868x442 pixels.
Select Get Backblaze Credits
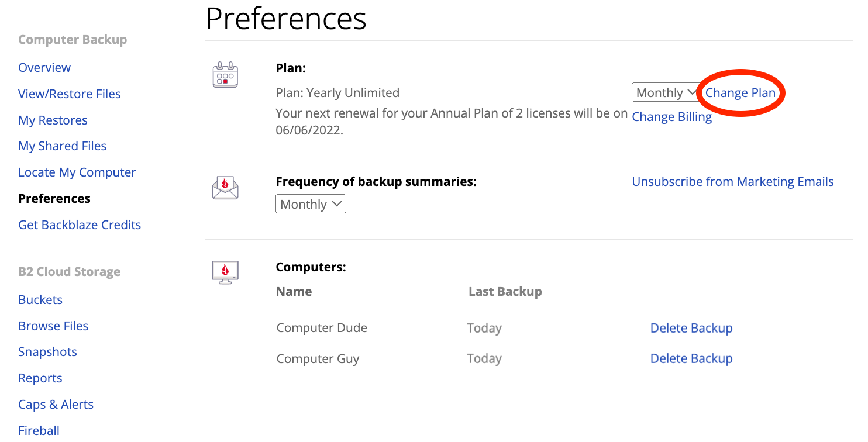[80, 225]
